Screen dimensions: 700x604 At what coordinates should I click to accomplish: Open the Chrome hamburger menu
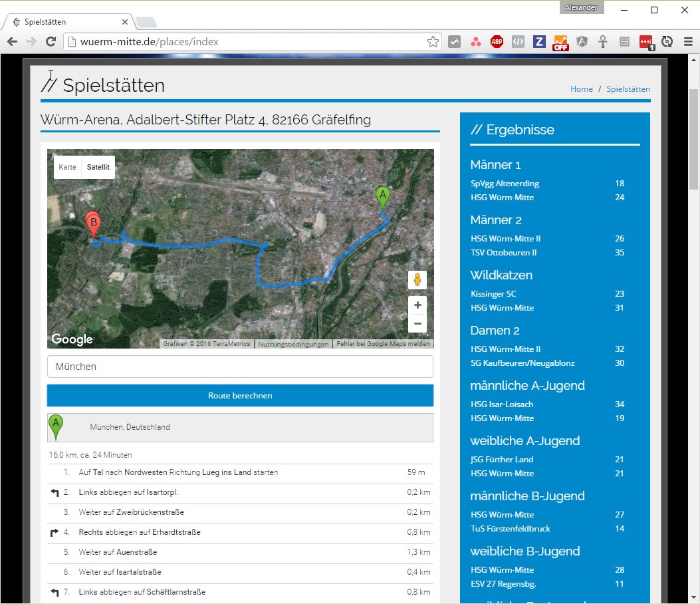pyautogui.click(x=688, y=42)
